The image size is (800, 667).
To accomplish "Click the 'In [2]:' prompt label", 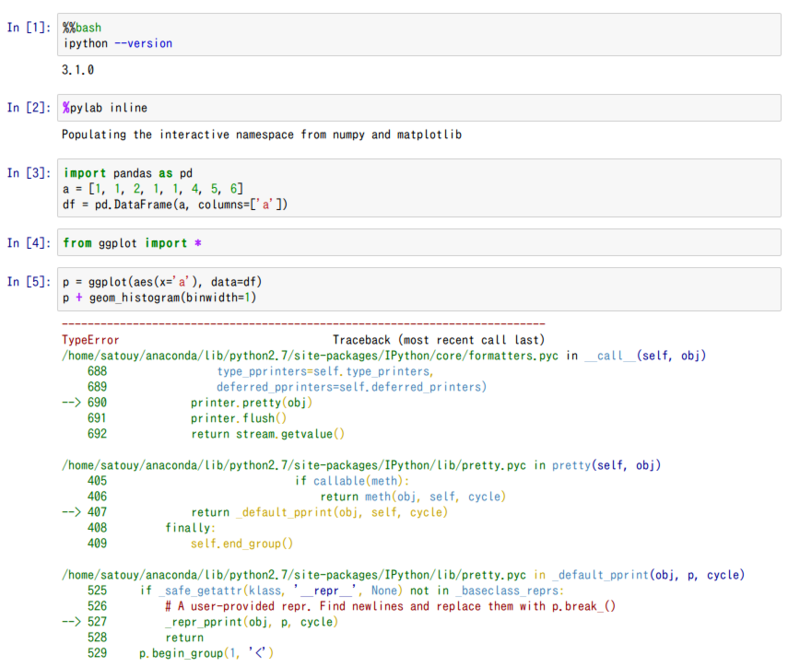I will 29,107.
